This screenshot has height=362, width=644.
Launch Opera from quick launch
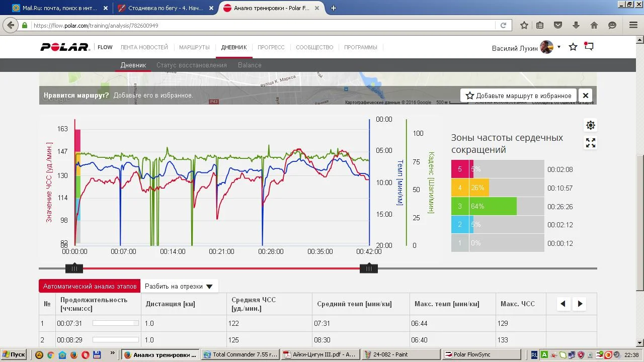coord(85,354)
